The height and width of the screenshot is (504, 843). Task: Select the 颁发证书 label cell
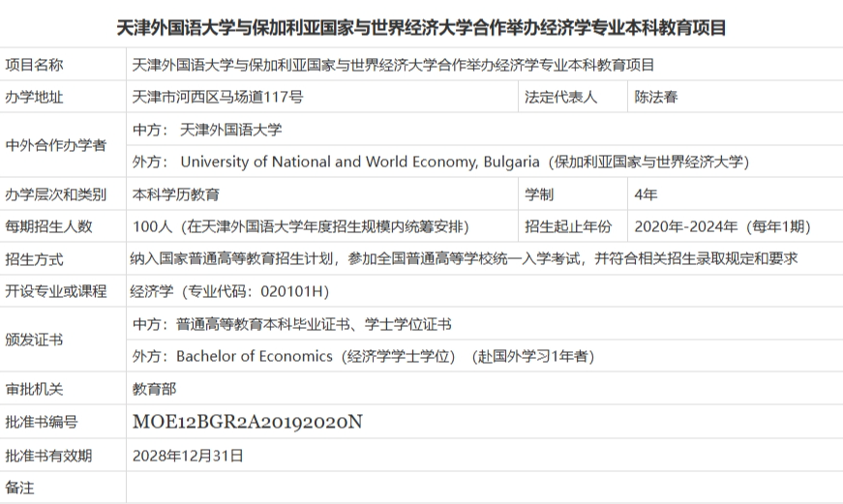click(63, 340)
